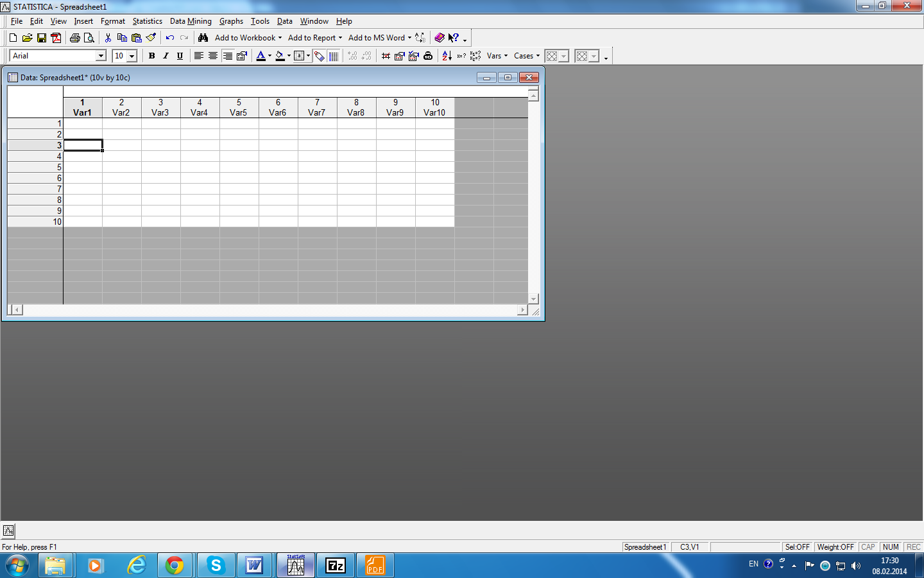Open the Graphs menu
This screenshot has height=578, width=924.
click(231, 21)
